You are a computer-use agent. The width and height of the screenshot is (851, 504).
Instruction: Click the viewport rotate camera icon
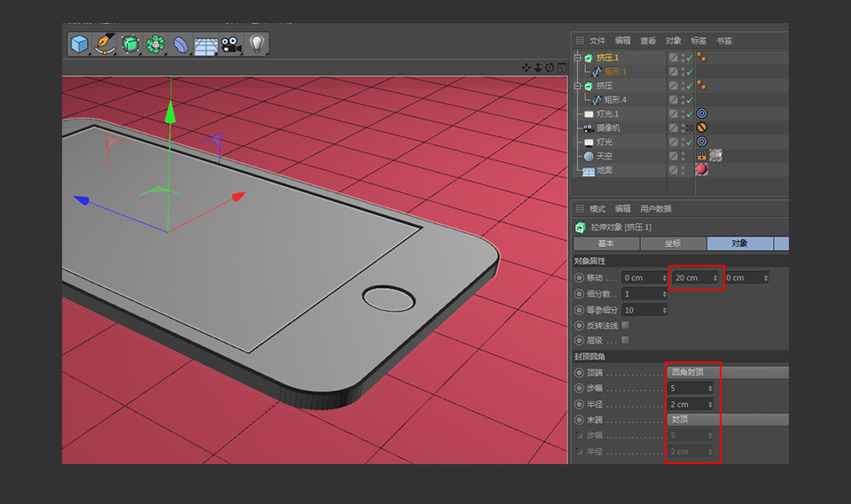click(550, 67)
